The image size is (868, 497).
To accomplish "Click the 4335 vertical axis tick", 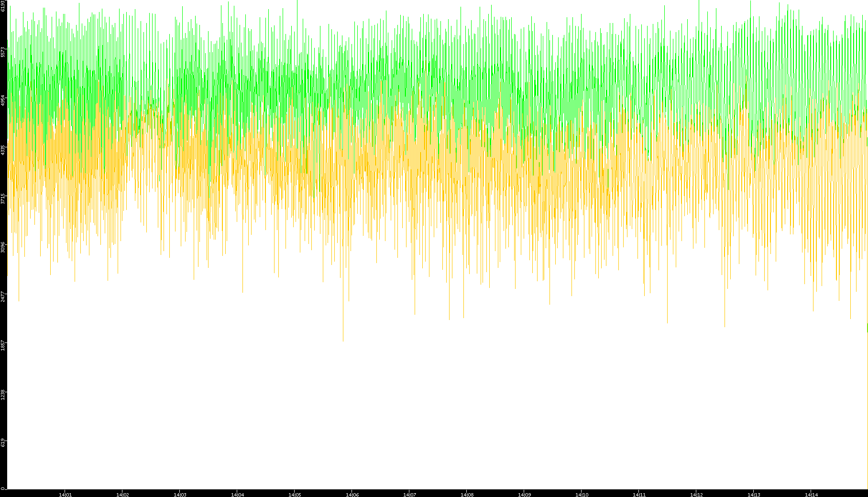I will pyautogui.click(x=3, y=150).
